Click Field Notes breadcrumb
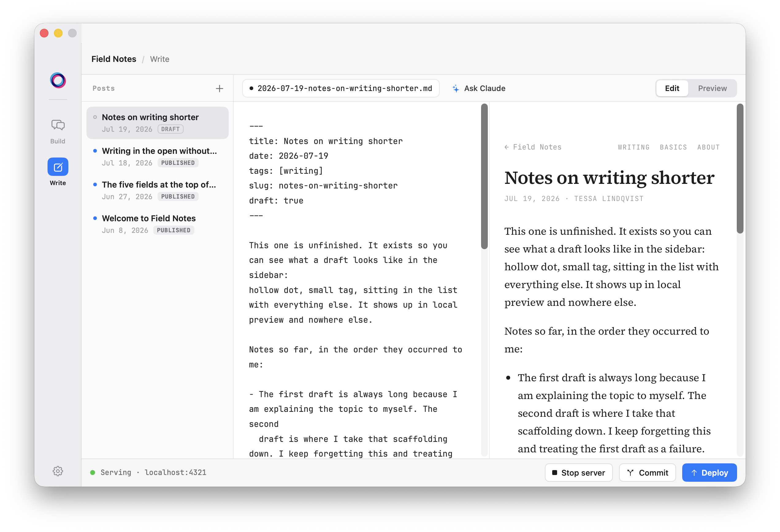The width and height of the screenshot is (780, 532). (114, 59)
